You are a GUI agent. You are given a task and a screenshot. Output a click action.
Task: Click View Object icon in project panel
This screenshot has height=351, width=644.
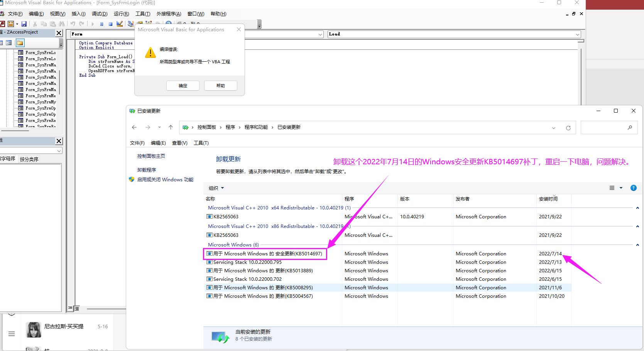(x=9, y=43)
